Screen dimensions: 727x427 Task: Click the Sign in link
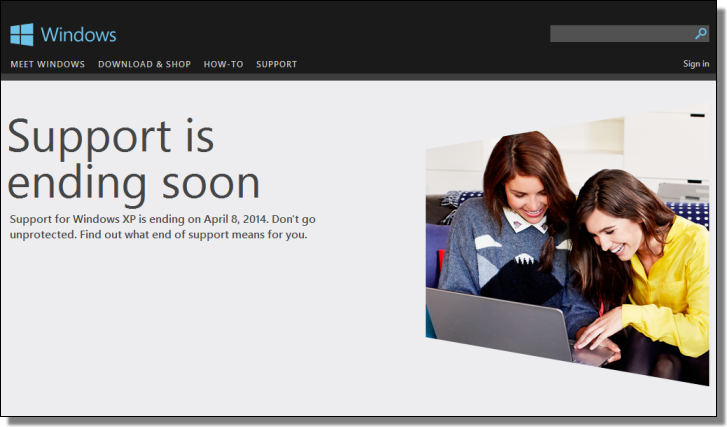(696, 64)
